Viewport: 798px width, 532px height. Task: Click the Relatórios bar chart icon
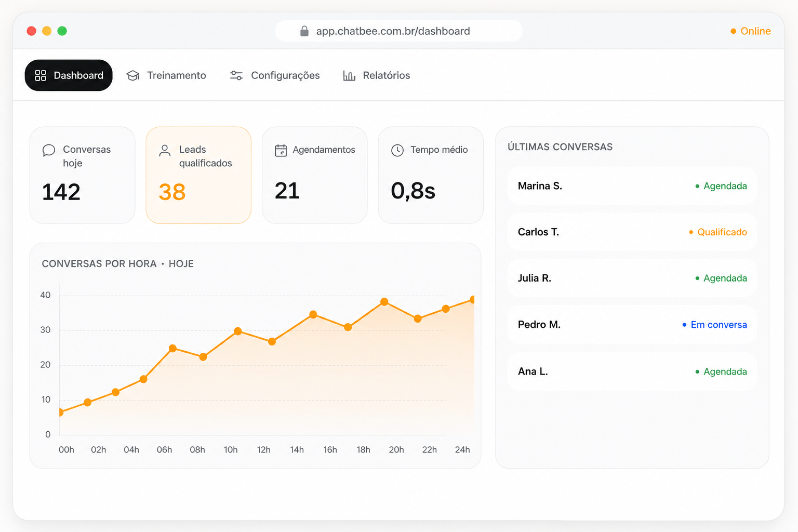[349, 76]
